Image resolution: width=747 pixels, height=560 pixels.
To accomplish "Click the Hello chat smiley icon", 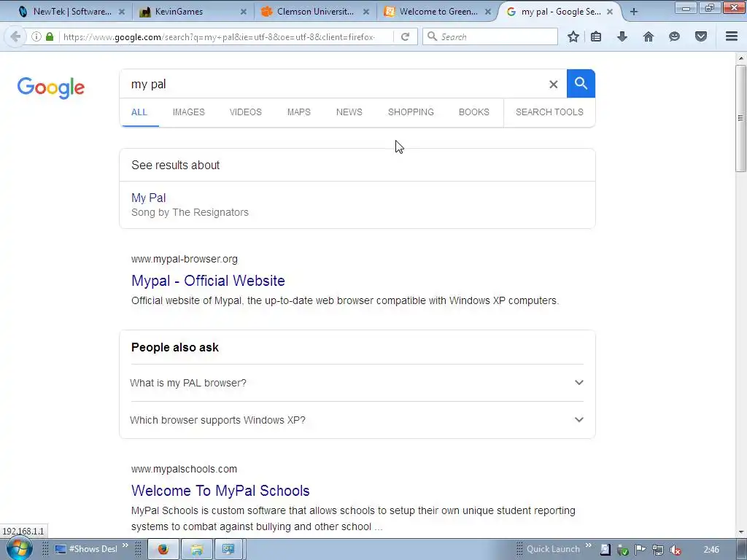I will click(x=674, y=36).
